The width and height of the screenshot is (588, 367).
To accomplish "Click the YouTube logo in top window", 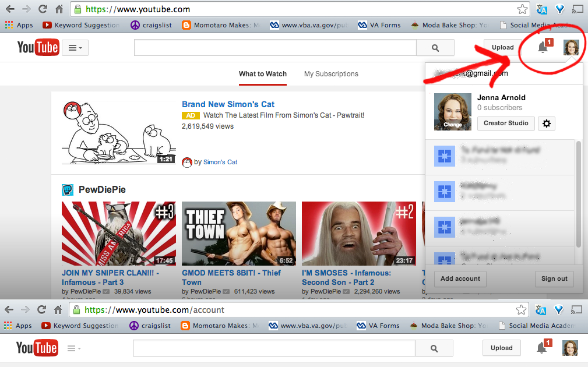I will pos(38,47).
